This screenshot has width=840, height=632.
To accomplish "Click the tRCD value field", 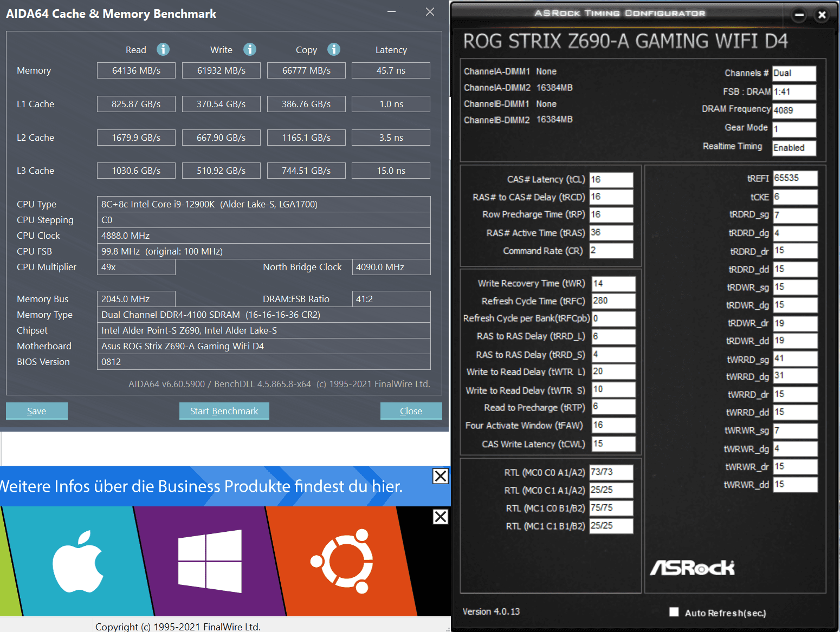I will tap(611, 197).
